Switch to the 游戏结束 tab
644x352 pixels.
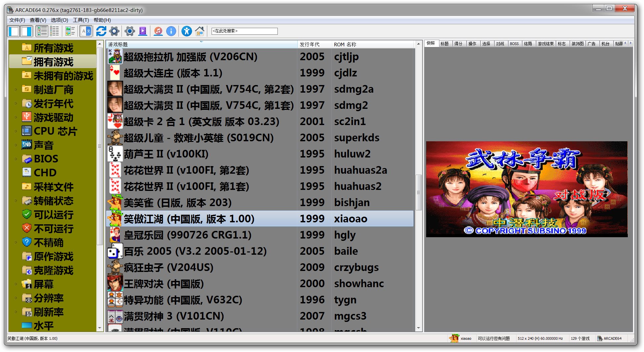pyautogui.click(x=546, y=44)
